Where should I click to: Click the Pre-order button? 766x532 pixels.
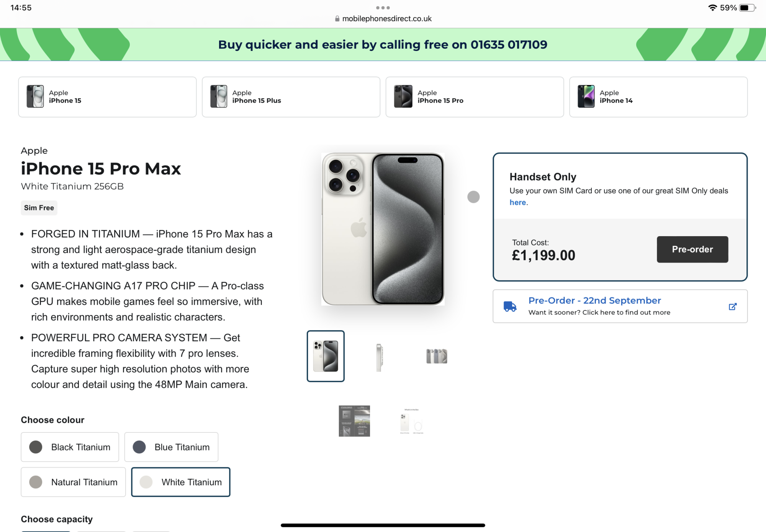click(x=692, y=249)
